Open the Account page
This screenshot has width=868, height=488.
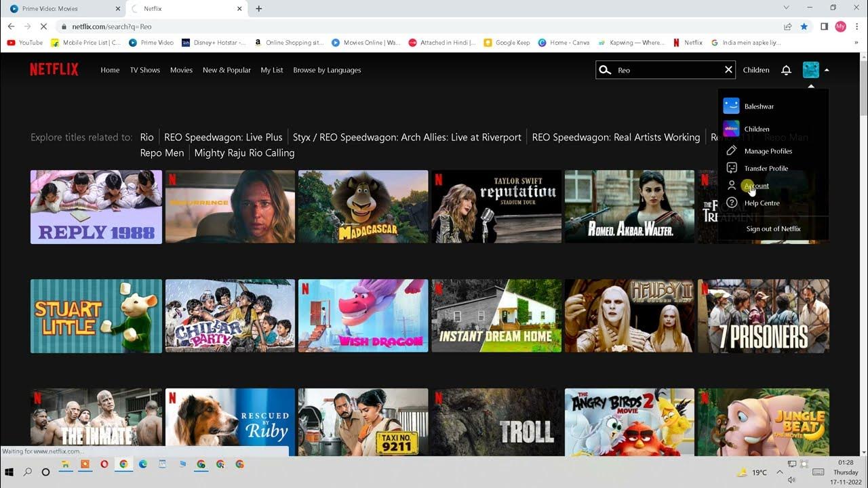coord(756,186)
